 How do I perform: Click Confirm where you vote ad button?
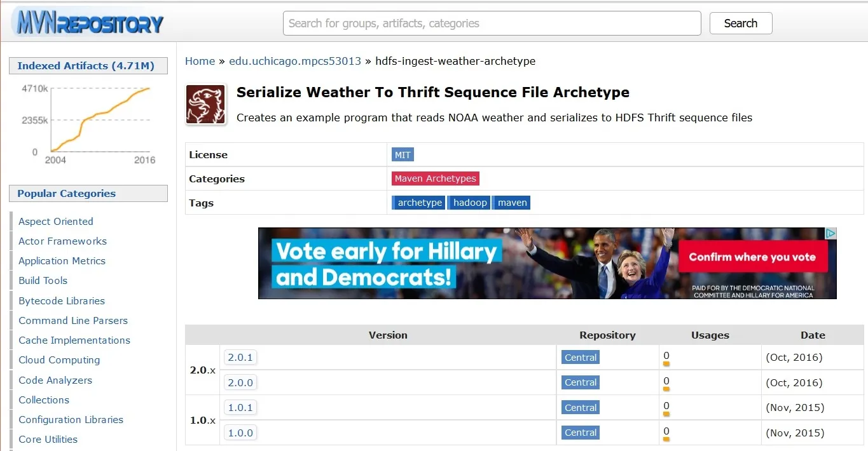coord(752,257)
